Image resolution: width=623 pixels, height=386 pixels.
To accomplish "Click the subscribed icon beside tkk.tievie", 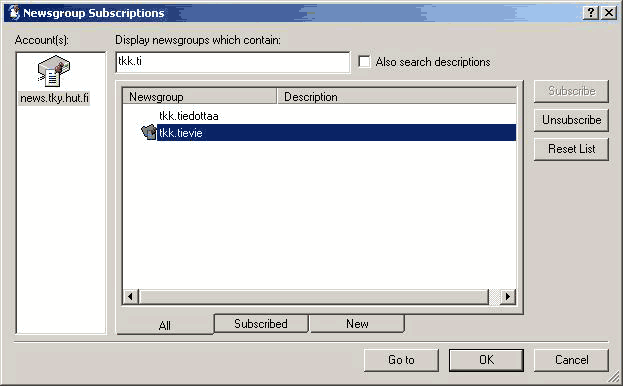I will click(149, 132).
